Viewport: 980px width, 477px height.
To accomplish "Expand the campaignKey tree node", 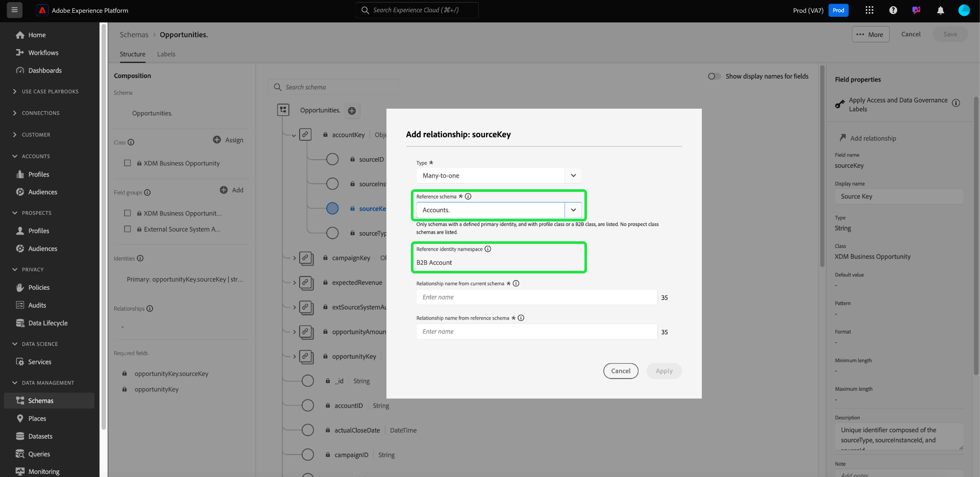I will (x=295, y=258).
